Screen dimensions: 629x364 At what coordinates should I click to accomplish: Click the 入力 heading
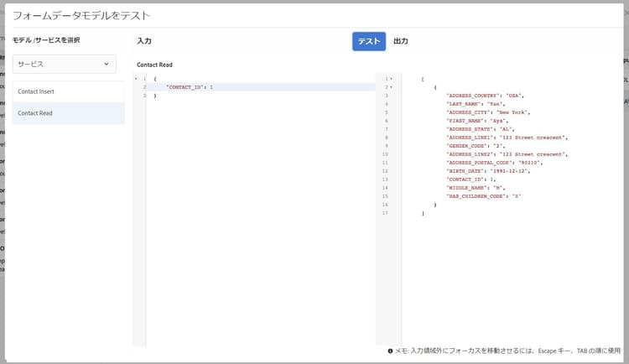coord(144,41)
